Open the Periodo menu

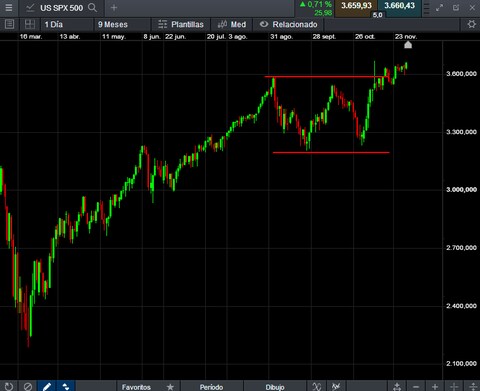click(x=211, y=387)
